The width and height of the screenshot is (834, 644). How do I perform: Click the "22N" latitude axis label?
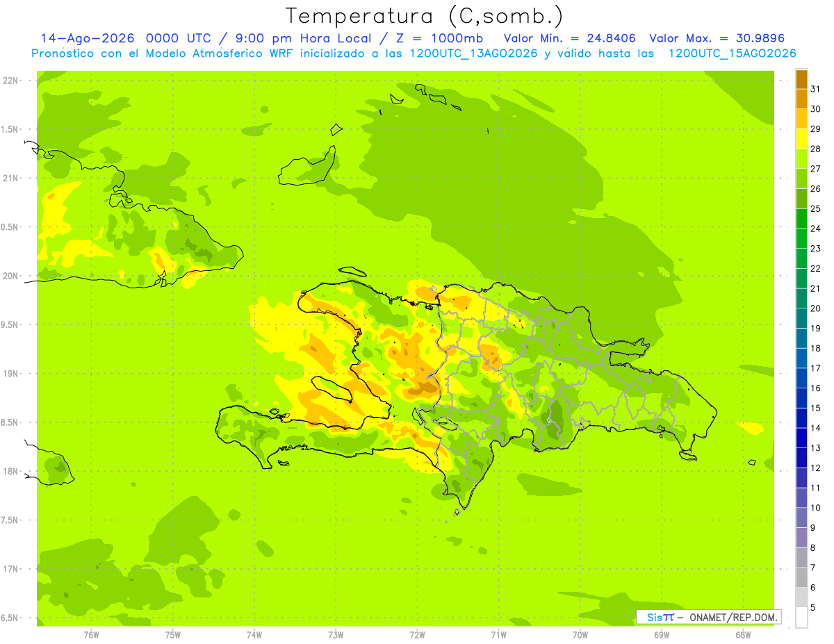(10, 80)
